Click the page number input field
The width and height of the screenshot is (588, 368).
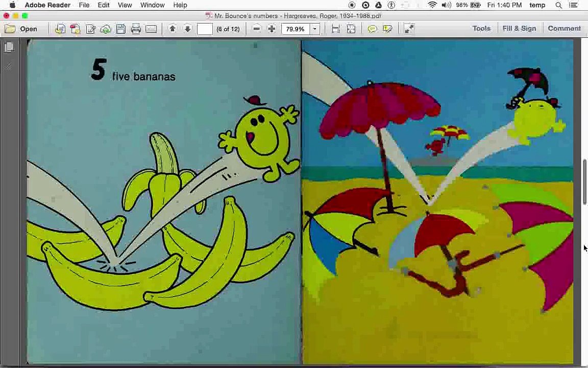point(205,29)
